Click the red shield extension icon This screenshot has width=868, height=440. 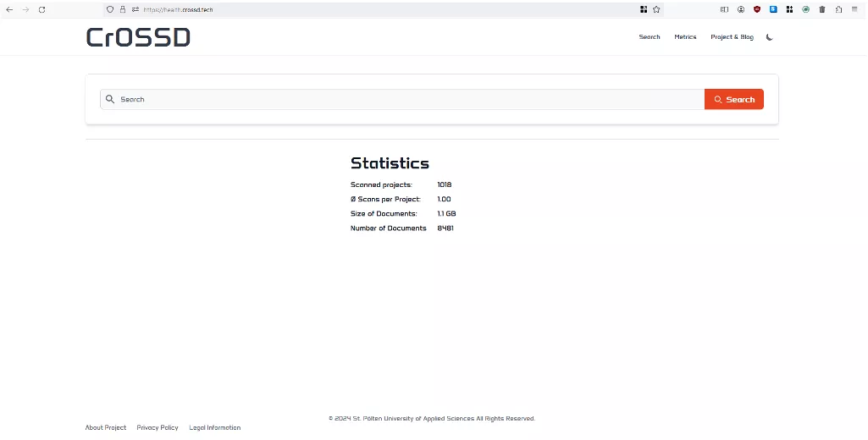(x=757, y=9)
